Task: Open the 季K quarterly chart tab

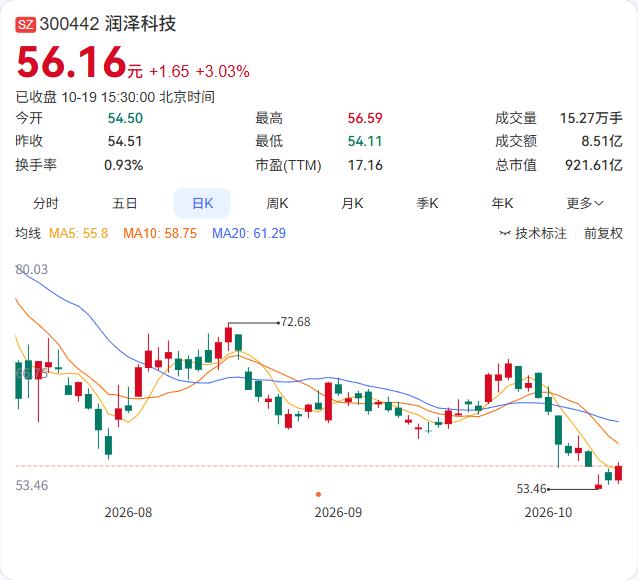Action: tap(427, 203)
